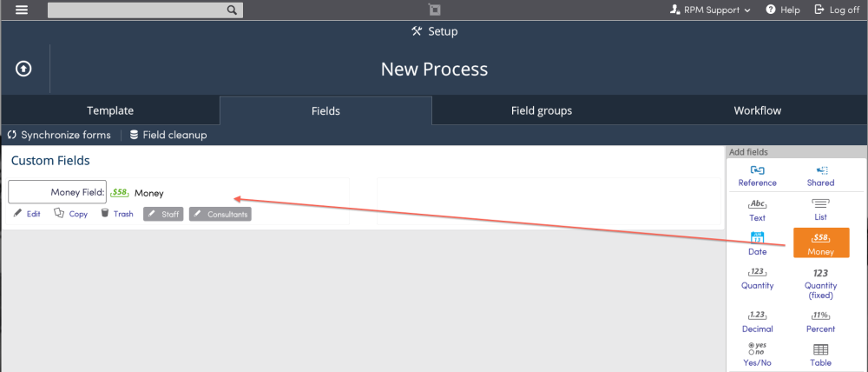
Task: Open the hamburger main menu
Action: 22,10
